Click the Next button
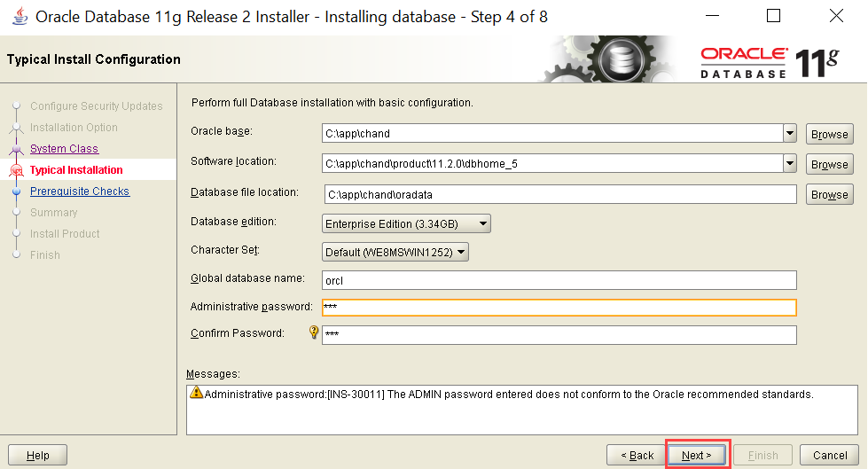The image size is (868, 469). [x=696, y=455]
